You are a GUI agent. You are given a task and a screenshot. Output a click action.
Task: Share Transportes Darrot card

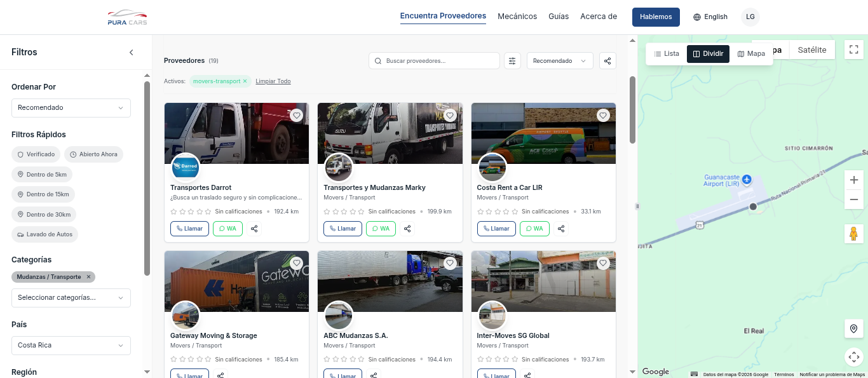pyautogui.click(x=254, y=229)
